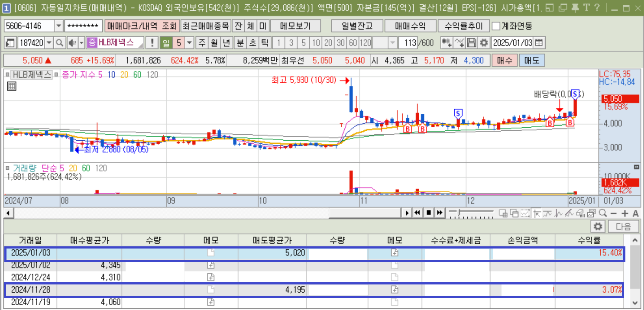
Task: Click sell memo icon in 2025/01/03 row
Action: click(x=394, y=253)
